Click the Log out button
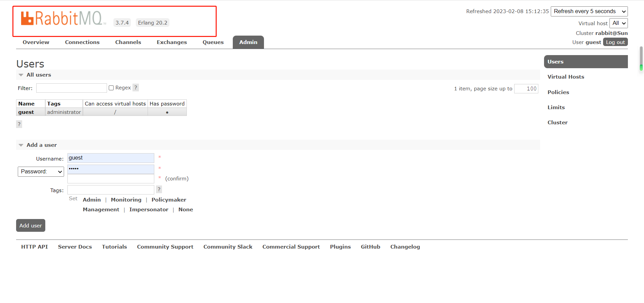Image resolution: width=644 pixels, height=303 pixels. [x=615, y=42]
